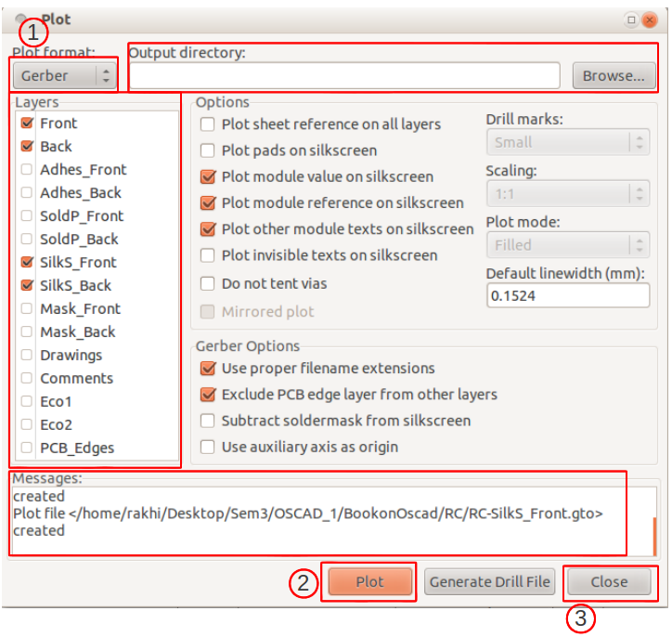This screenshot has height=637, width=672.
Task: Click the Default linewidth input field
Action: [568, 296]
